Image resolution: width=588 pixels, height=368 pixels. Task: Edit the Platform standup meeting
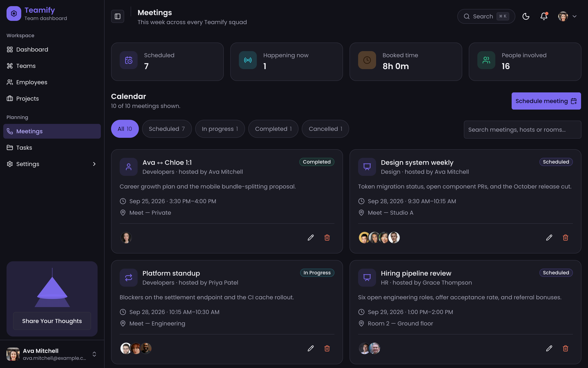[x=311, y=348]
